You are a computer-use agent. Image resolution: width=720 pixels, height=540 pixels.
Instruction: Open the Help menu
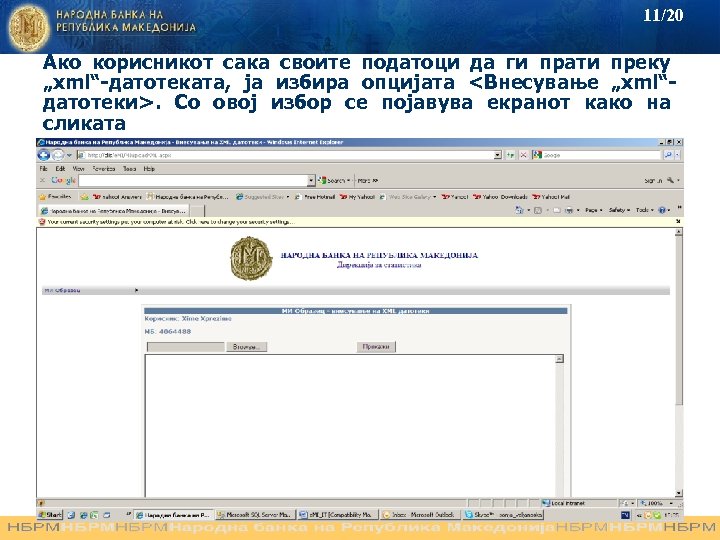point(149,169)
